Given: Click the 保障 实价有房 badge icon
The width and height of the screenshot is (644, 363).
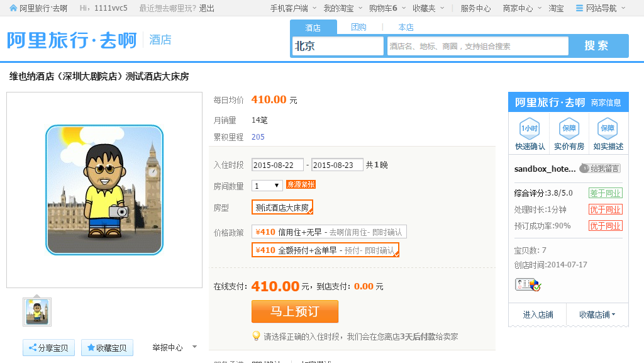Looking at the screenshot, I should click(x=569, y=128).
